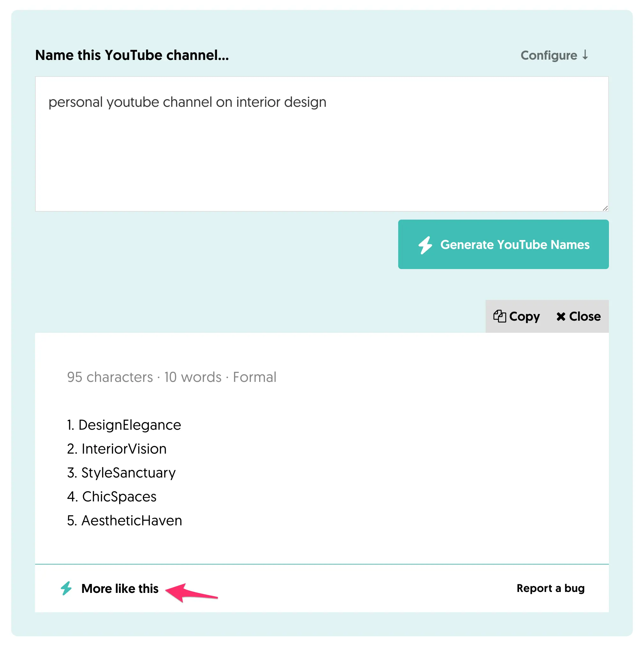Click the clipboard copy icon
The height and width of the screenshot is (649, 644).
pos(499,317)
